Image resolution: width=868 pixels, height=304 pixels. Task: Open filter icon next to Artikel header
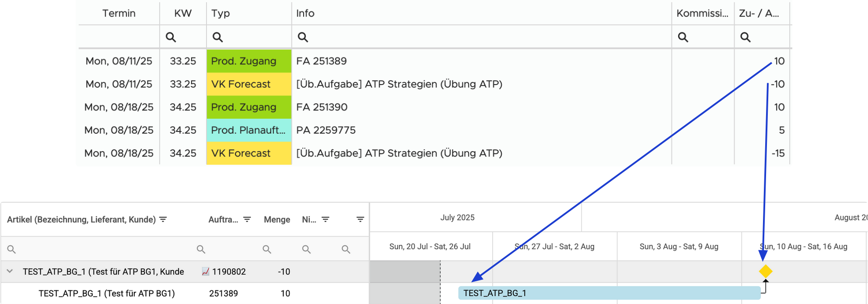point(163,219)
